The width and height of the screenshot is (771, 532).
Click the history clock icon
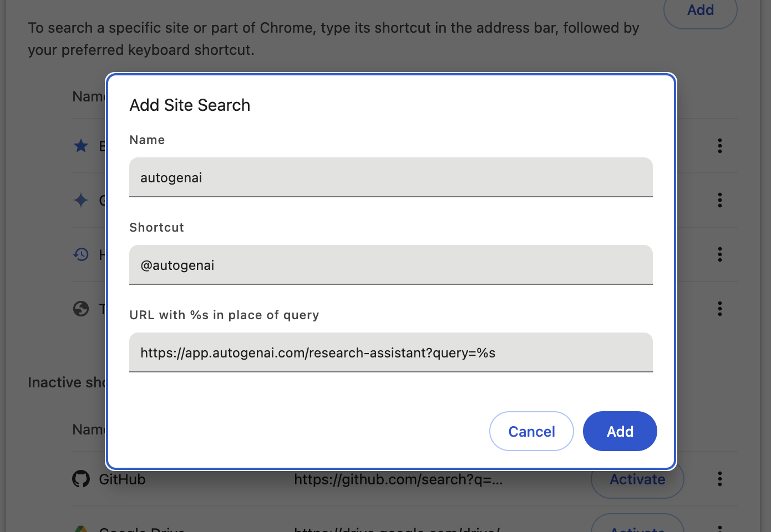(x=81, y=254)
